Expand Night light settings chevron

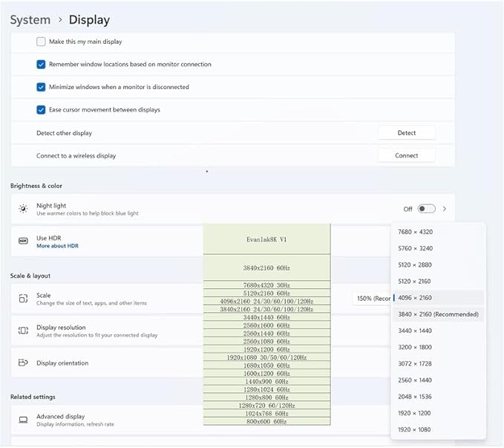pyautogui.click(x=445, y=210)
